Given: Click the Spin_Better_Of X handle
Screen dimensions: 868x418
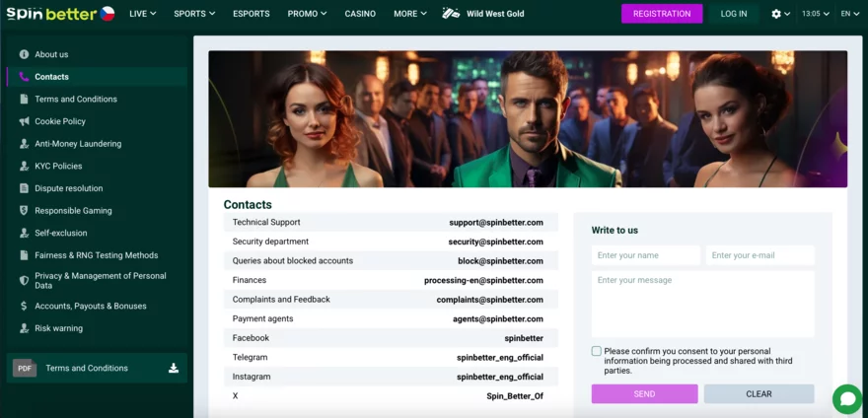Looking at the screenshot, I should 515,396.
